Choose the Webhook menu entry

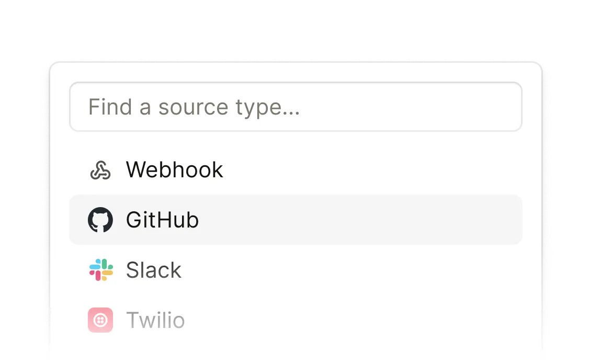click(296, 170)
